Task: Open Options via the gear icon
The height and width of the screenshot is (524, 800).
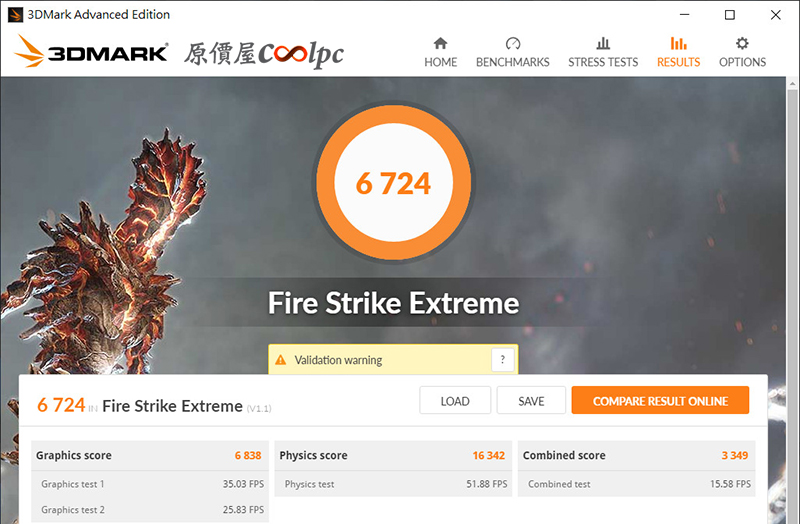Action: [742, 43]
